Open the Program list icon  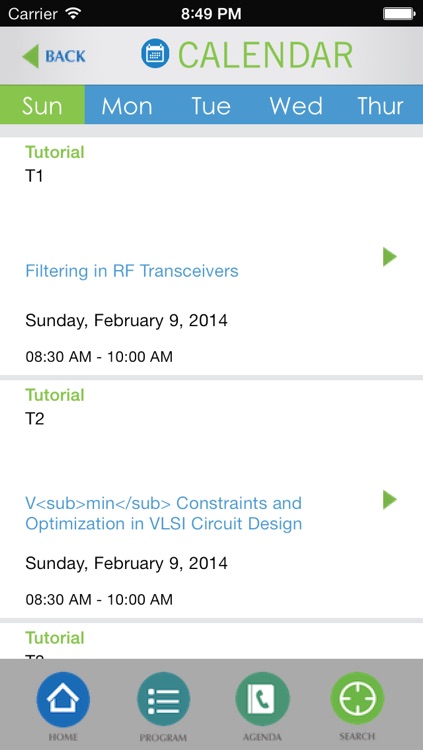pyautogui.click(x=163, y=698)
